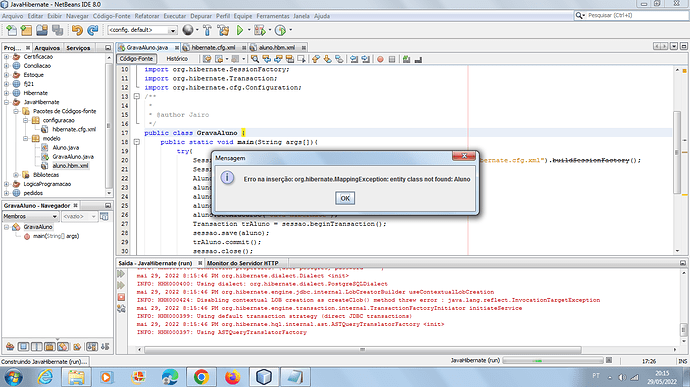This screenshot has height=387, width=690.
Task: Click OK in the Mensagem dialog
Action: click(345, 198)
